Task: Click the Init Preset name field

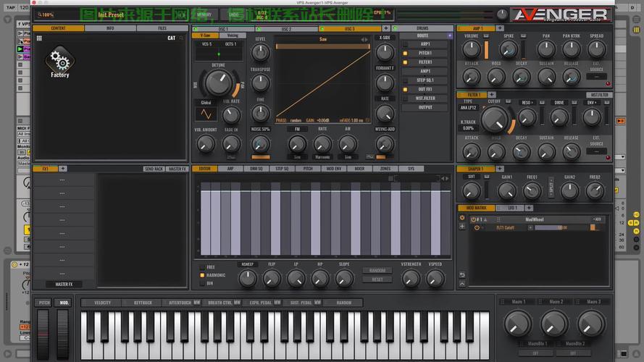Action: [111, 14]
